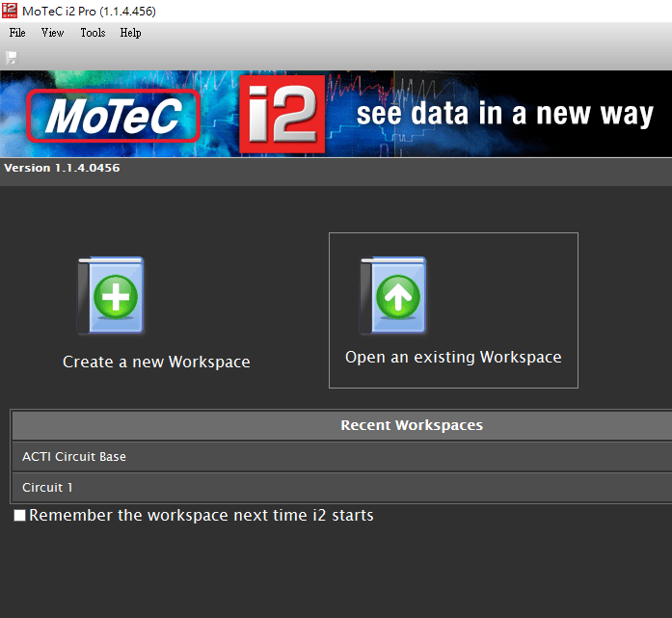Select the ACTI Circuit Base recent workspace
672x618 pixels.
pos(74,457)
